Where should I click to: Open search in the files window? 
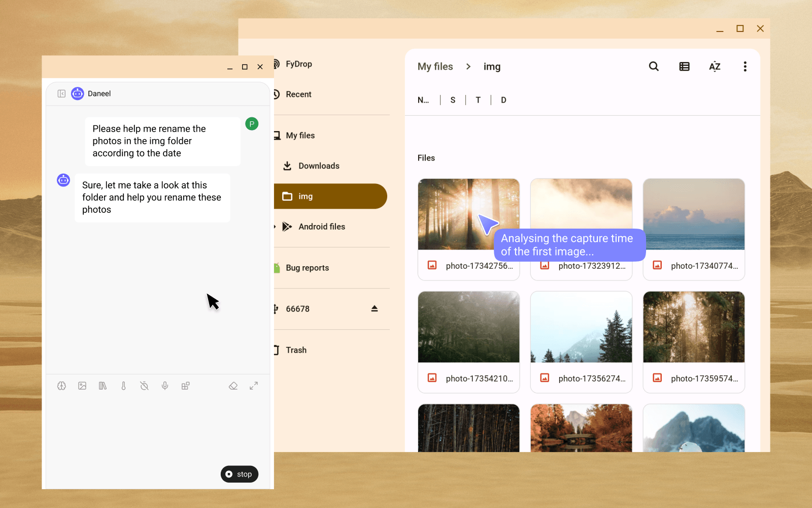pos(653,66)
